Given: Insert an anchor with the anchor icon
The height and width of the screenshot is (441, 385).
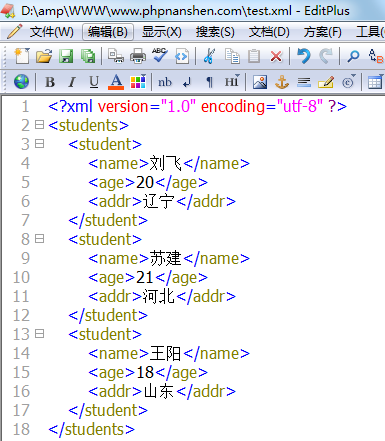Looking at the screenshot, I should click(282, 82).
